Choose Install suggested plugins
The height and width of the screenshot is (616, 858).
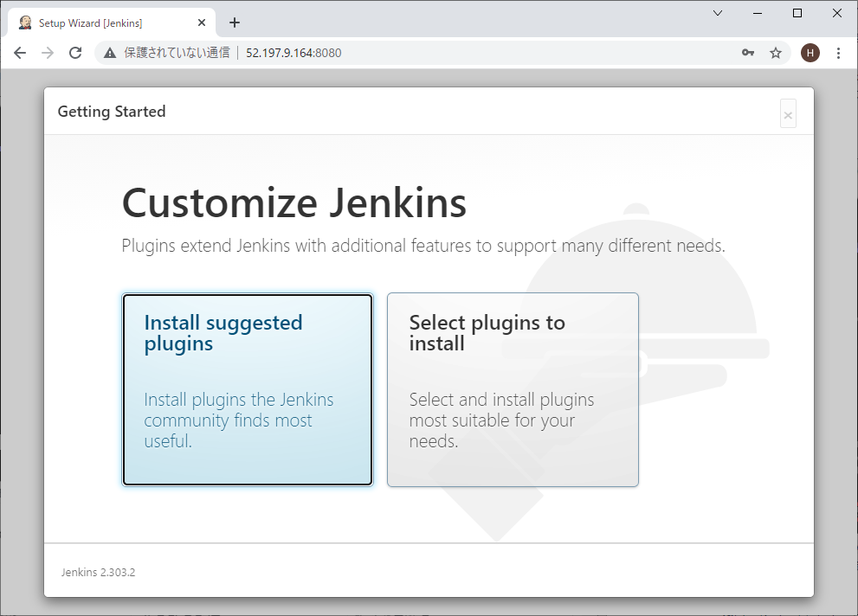pyautogui.click(x=248, y=389)
